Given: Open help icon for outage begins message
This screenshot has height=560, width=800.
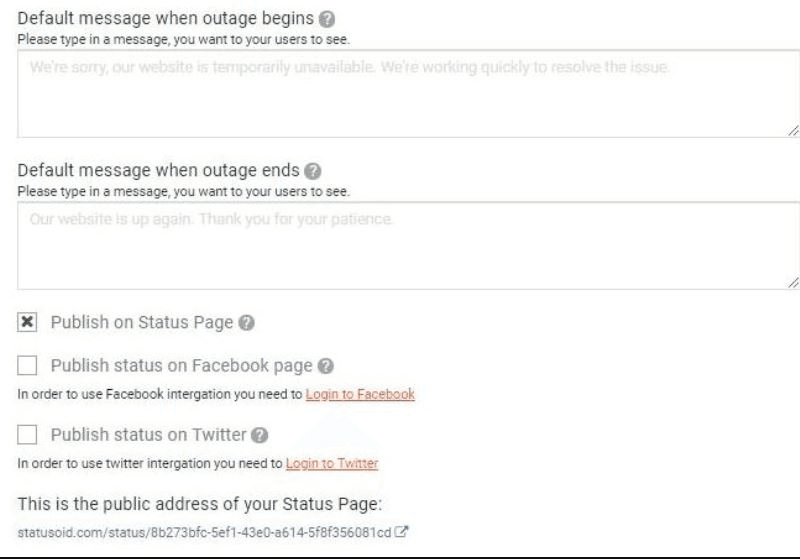Looking at the screenshot, I should [327, 19].
